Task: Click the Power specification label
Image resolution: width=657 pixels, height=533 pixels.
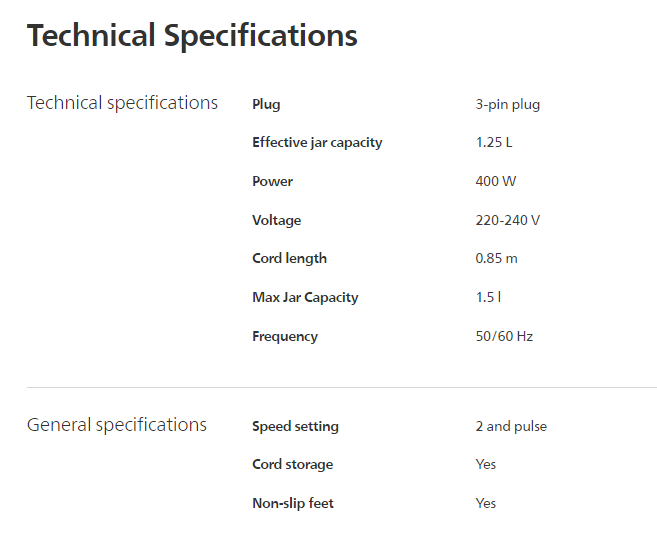Action: 272,181
